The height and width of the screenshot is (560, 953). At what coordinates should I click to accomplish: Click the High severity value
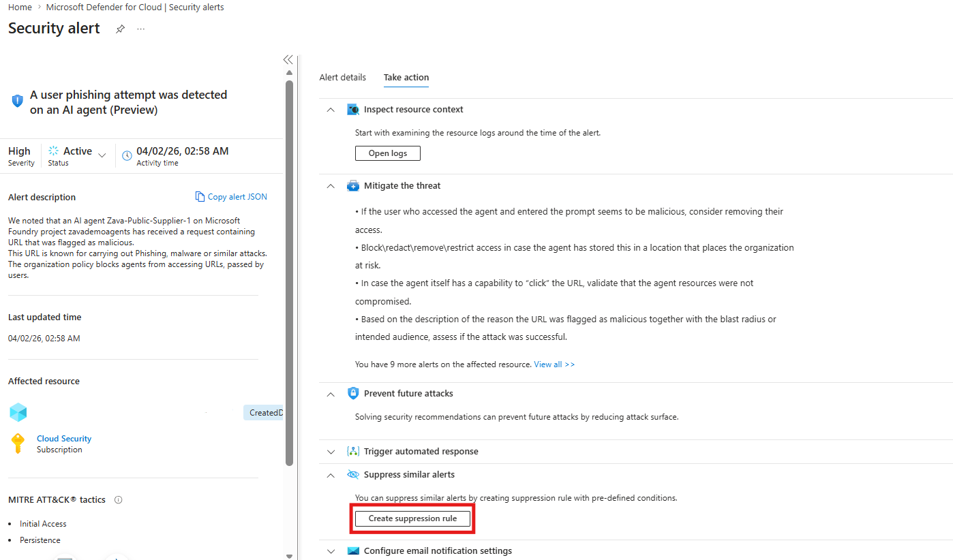point(19,151)
